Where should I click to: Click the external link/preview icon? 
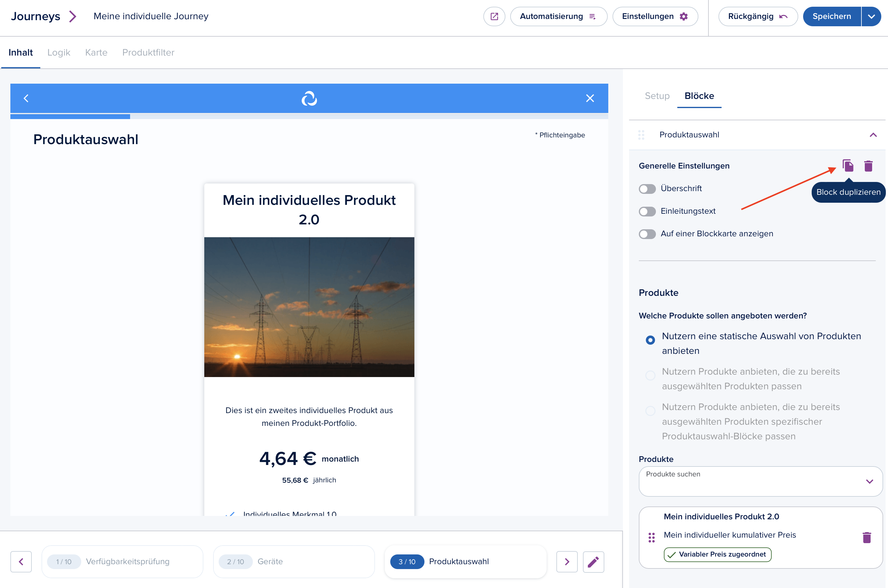[495, 16]
